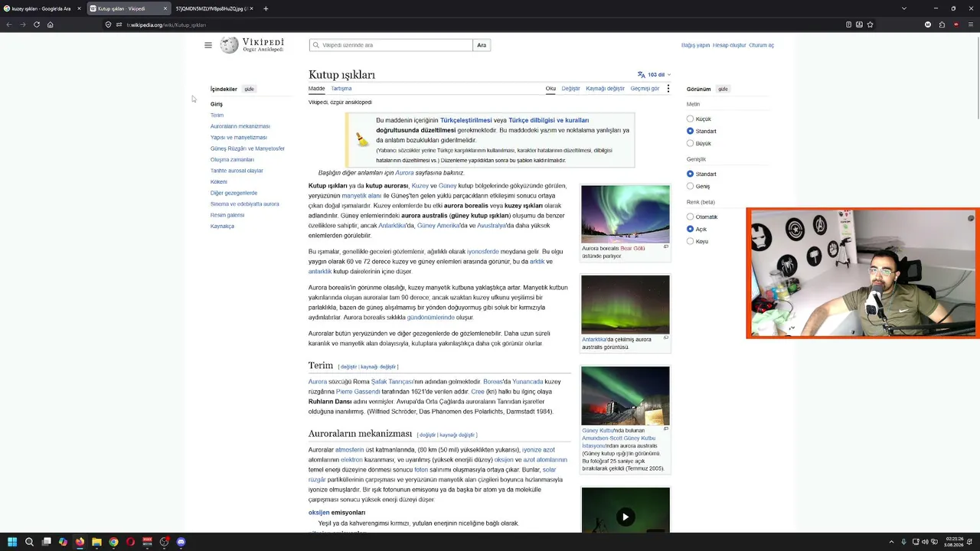The width and height of the screenshot is (980, 551).
Task: Close the Google'da Ara tab
Action: pos(79,8)
